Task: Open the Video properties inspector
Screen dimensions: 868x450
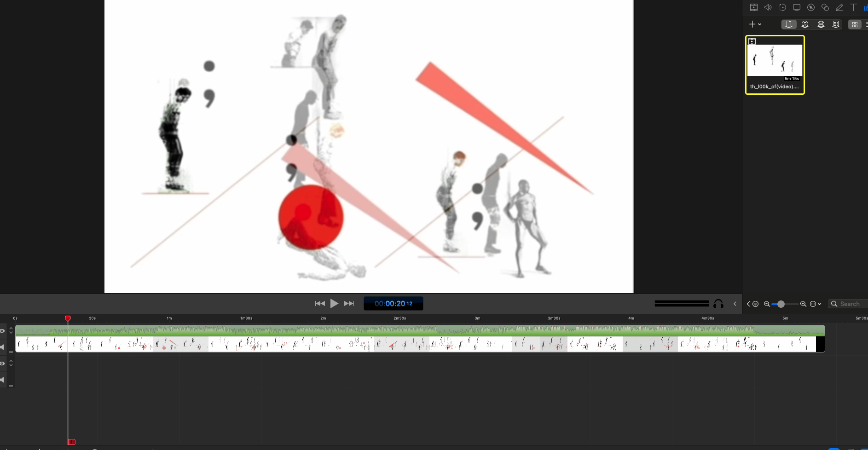Action: tap(754, 7)
